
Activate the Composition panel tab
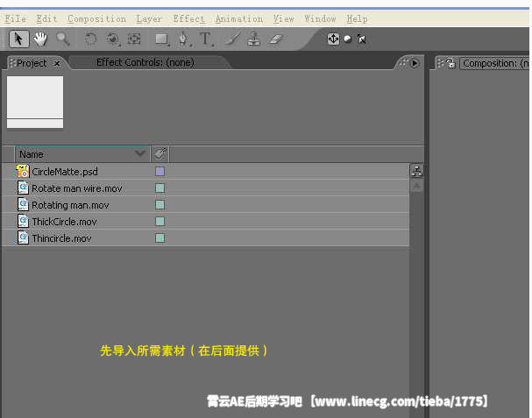click(x=495, y=63)
